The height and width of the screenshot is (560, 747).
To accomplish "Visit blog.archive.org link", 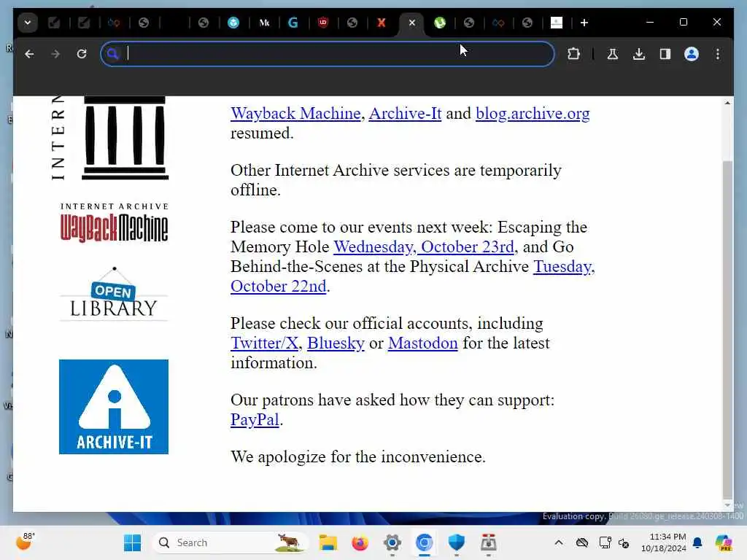I will [x=533, y=113].
